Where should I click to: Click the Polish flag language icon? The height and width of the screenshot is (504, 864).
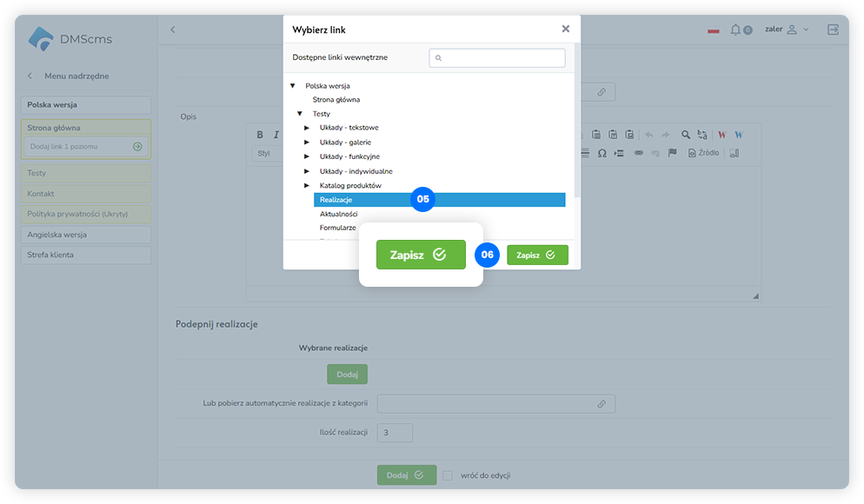point(713,30)
